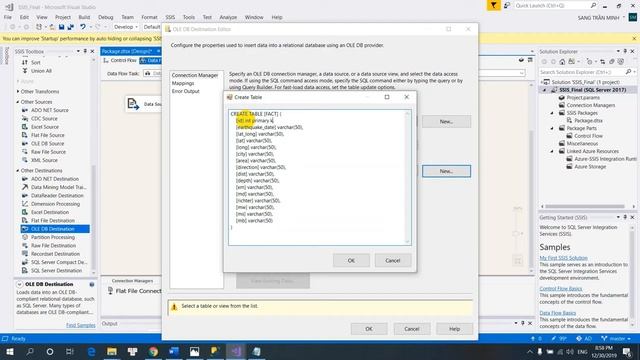Select the Union All icon in toolbox
Screen dimensions: 640x360
point(25,71)
